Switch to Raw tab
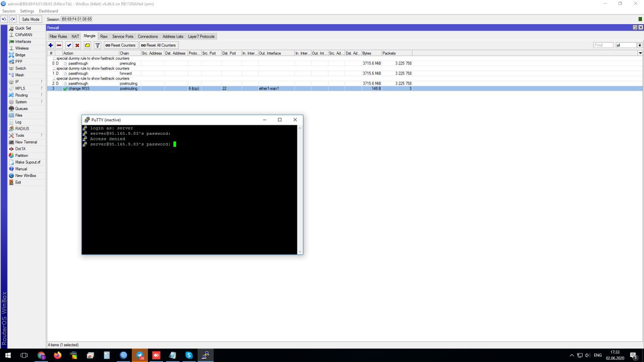Image resolution: width=644 pixels, height=362 pixels. click(104, 37)
